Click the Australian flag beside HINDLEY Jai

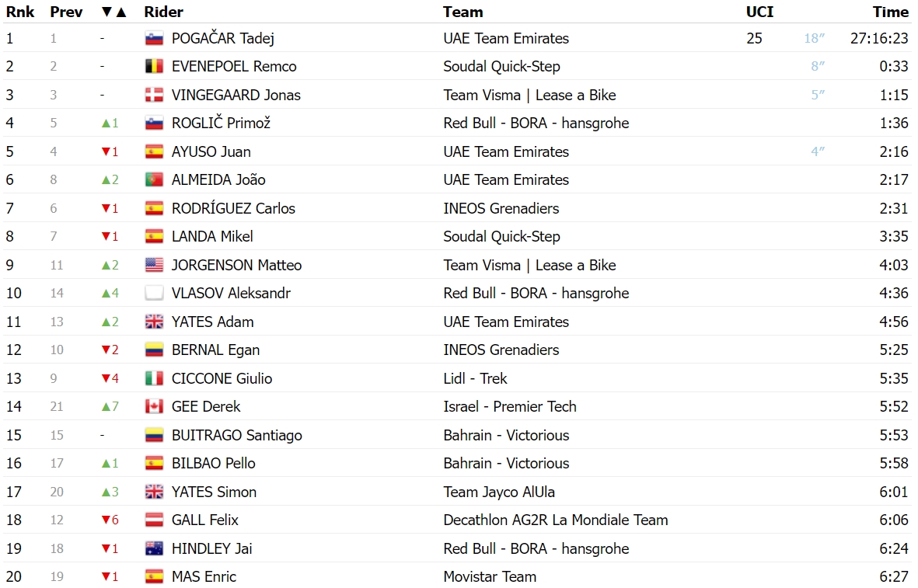point(154,549)
